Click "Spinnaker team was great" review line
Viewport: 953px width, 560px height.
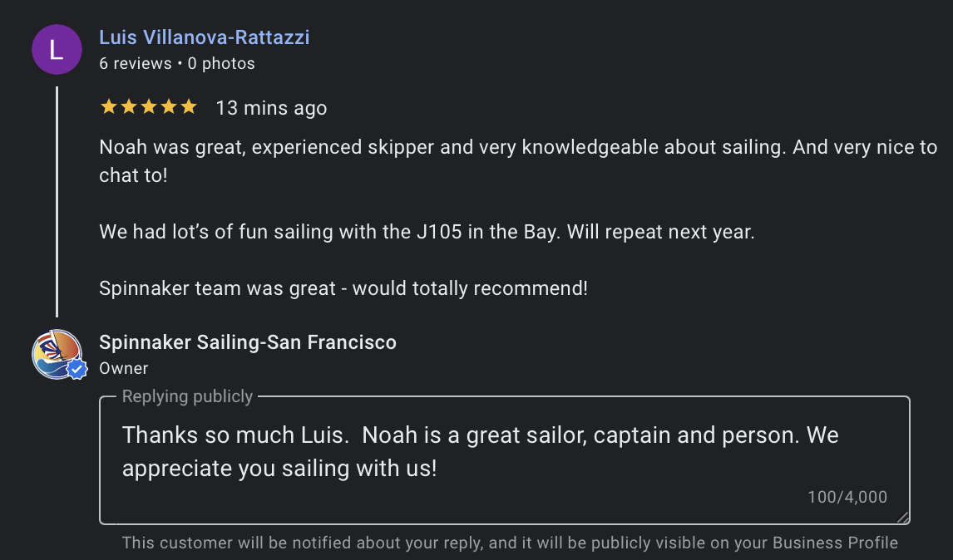[343, 288]
